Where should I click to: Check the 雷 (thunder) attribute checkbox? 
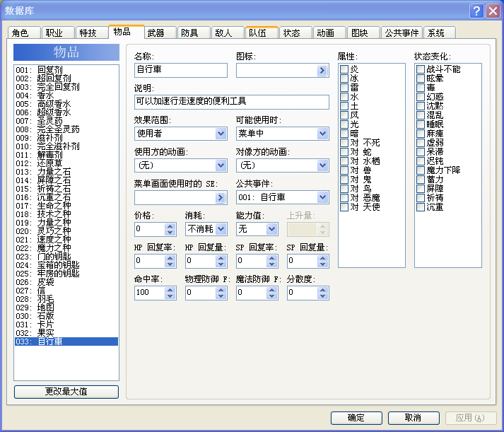pos(344,88)
